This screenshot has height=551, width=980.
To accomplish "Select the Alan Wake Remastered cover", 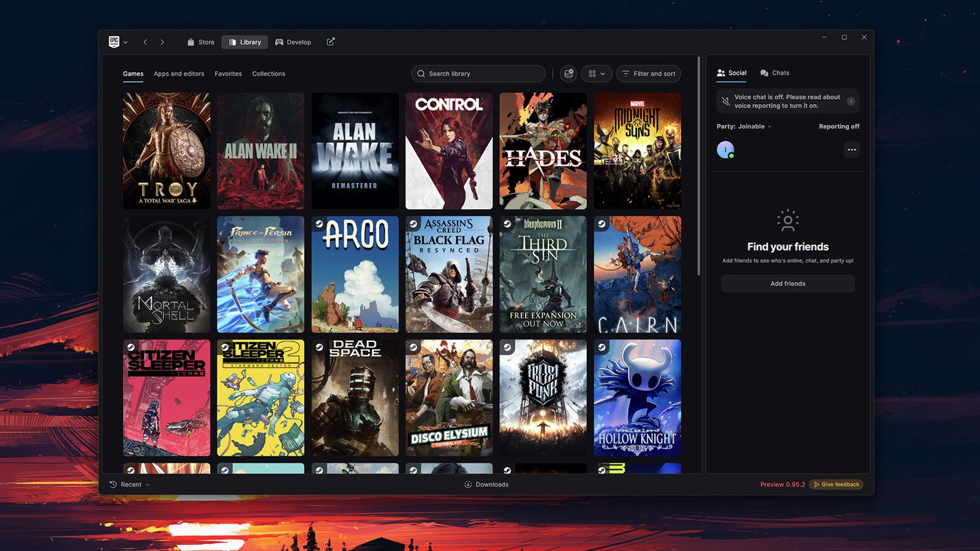I will coord(355,151).
